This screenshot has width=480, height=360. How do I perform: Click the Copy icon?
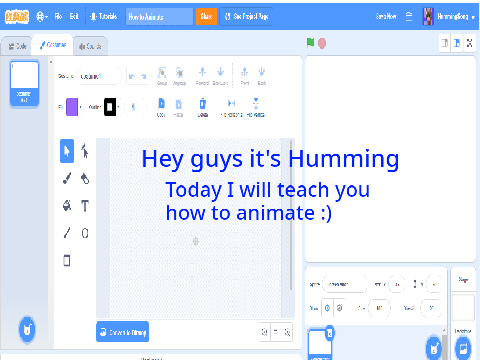[x=161, y=107]
